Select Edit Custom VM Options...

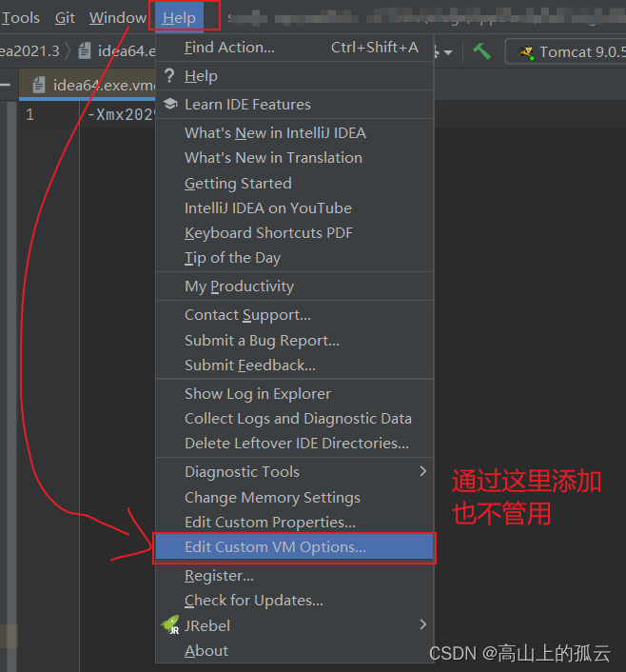point(294,547)
